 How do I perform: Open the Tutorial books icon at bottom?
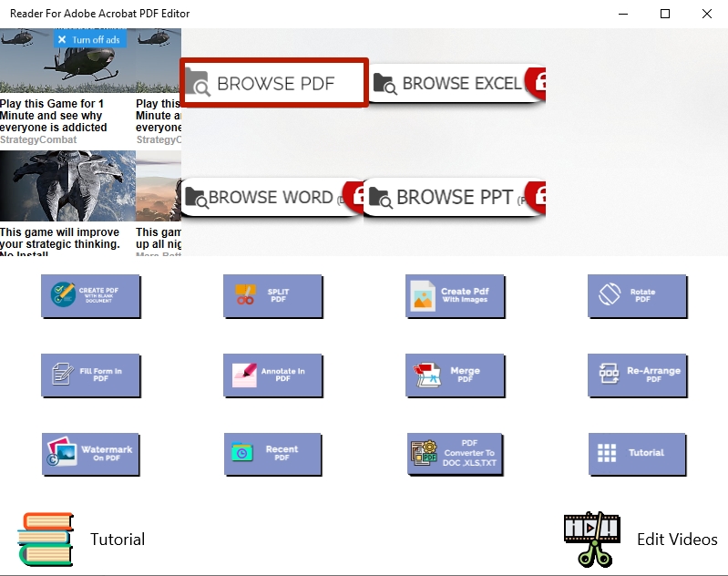pos(46,539)
